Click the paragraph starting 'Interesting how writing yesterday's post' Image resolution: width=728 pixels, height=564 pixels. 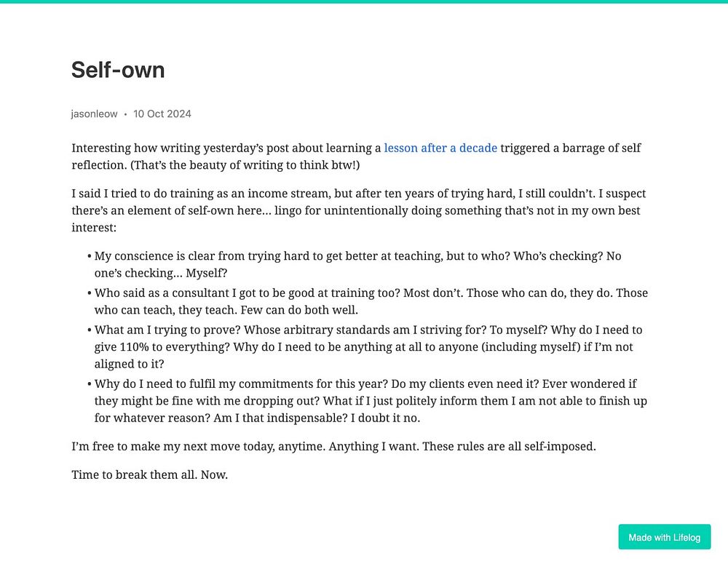356,156
